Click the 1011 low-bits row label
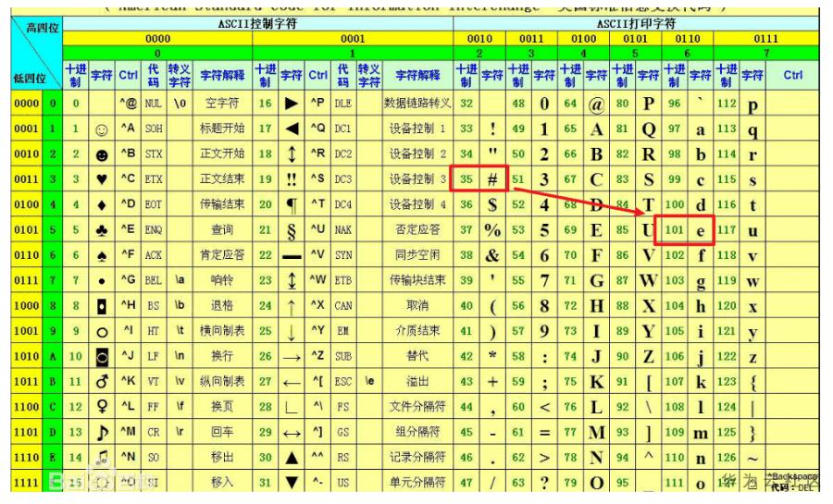Viewport: 833px width, 504px height. coord(27,381)
